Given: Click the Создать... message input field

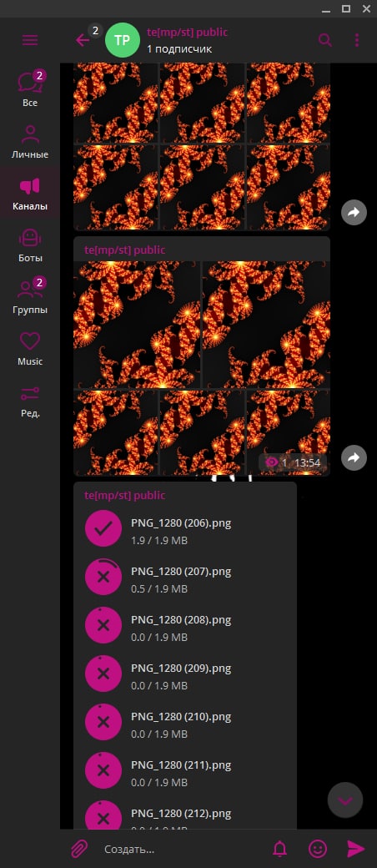Looking at the screenshot, I should click(x=183, y=849).
